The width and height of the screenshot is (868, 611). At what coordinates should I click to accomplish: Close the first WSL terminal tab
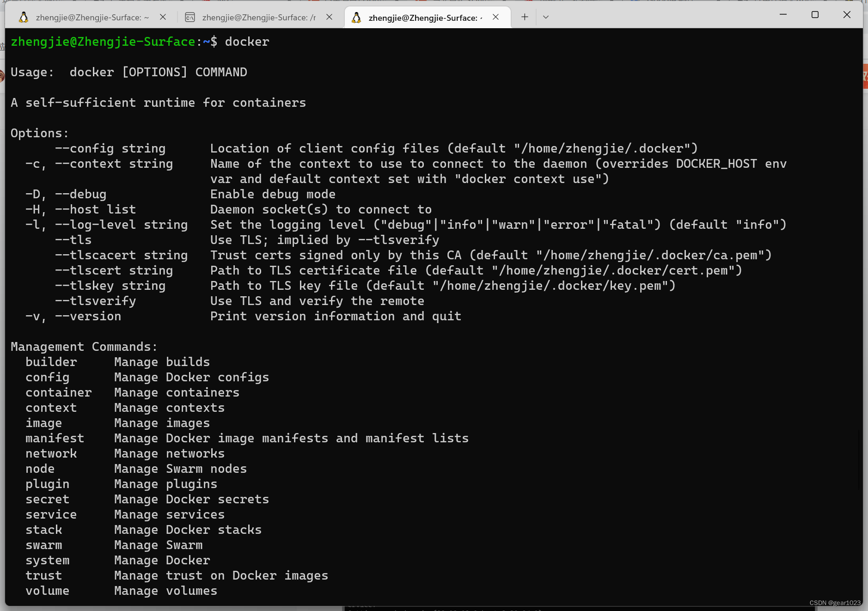pos(164,17)
